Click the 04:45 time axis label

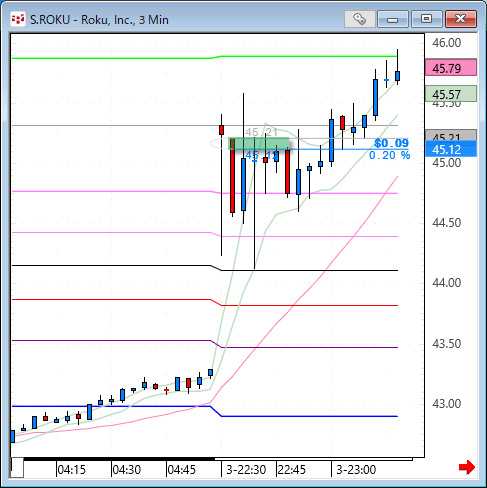tap(181, 470)
